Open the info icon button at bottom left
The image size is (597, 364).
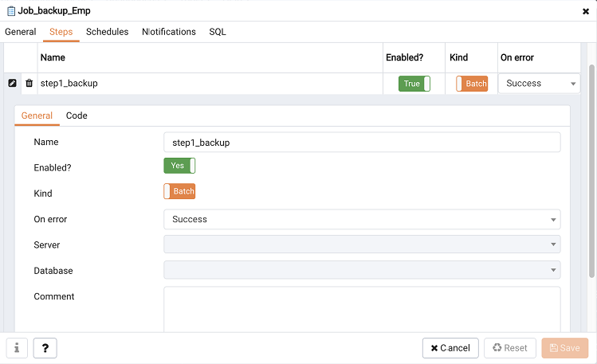pyautogui.click(x=17, y=348)
